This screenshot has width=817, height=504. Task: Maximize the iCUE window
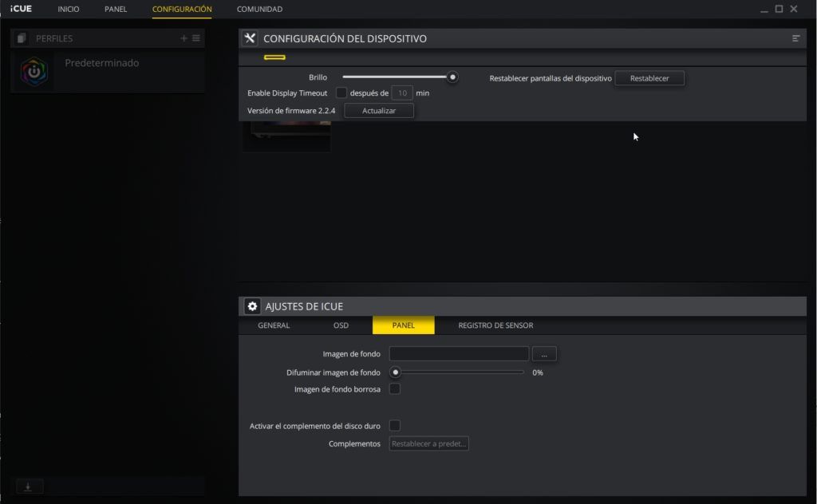coord(779,9)
